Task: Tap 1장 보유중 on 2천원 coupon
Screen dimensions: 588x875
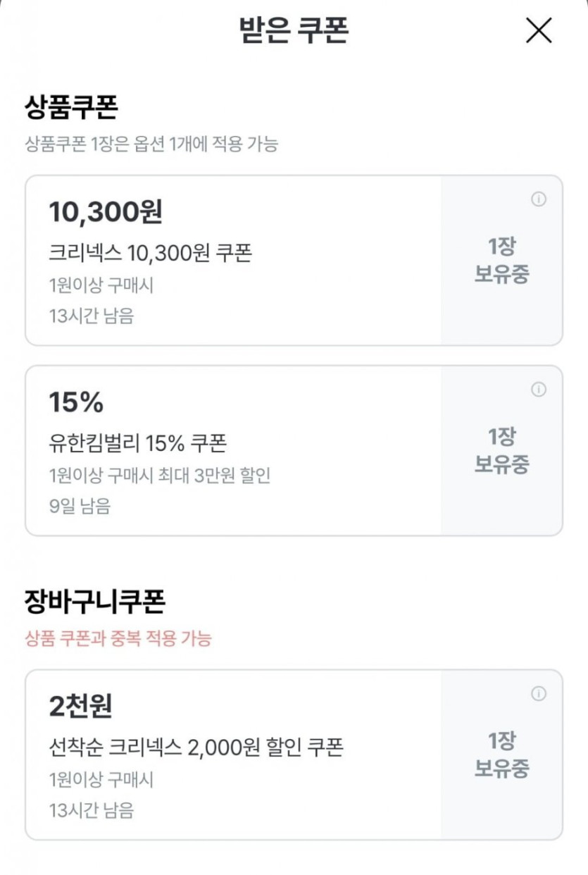Action: [x=501, y=755]
